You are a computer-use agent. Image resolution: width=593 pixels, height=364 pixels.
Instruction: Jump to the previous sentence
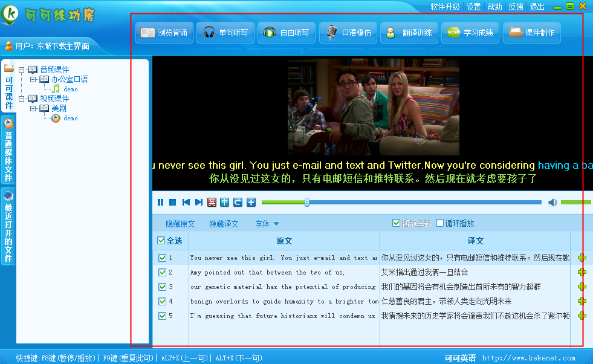pyautogui.click(x=186, y=203)
